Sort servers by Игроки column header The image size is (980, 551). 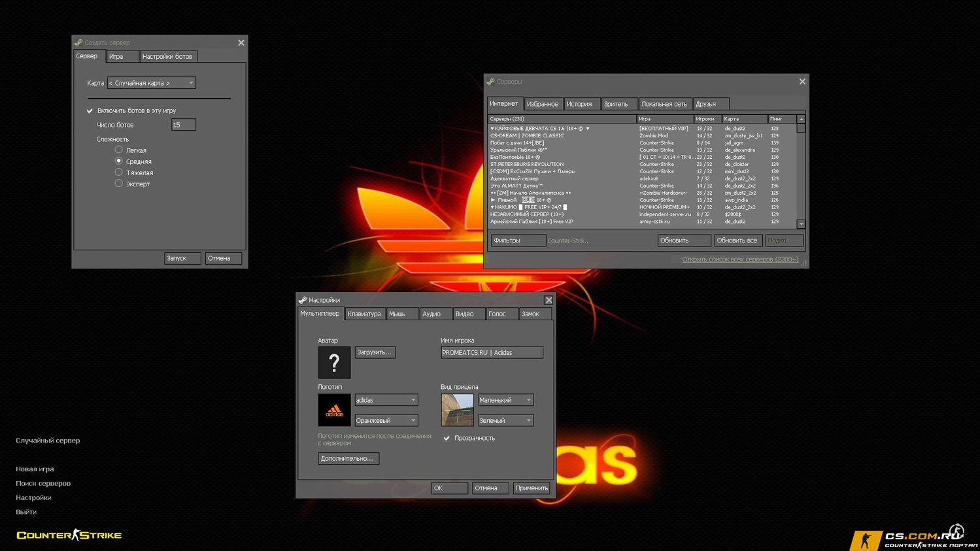[707, 119]
